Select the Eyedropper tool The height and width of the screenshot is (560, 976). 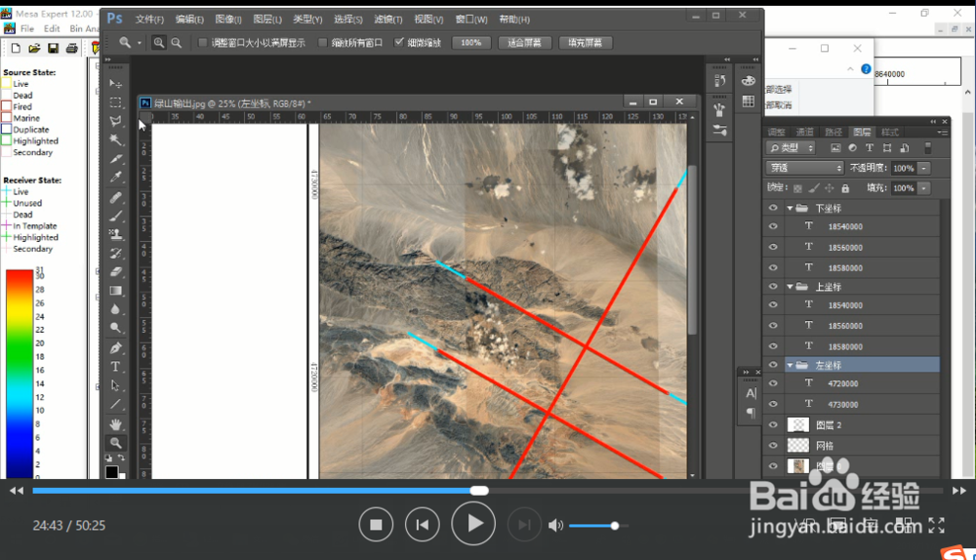coord(116,178)
